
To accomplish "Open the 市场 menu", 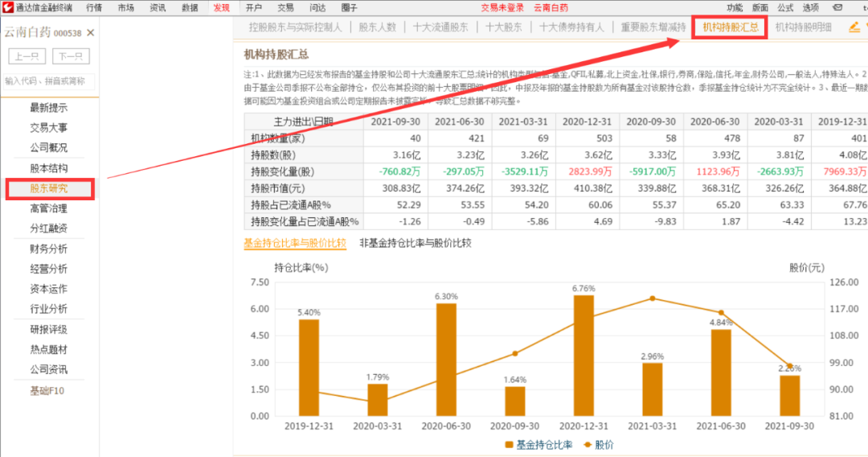I will (x=125, y=8).
